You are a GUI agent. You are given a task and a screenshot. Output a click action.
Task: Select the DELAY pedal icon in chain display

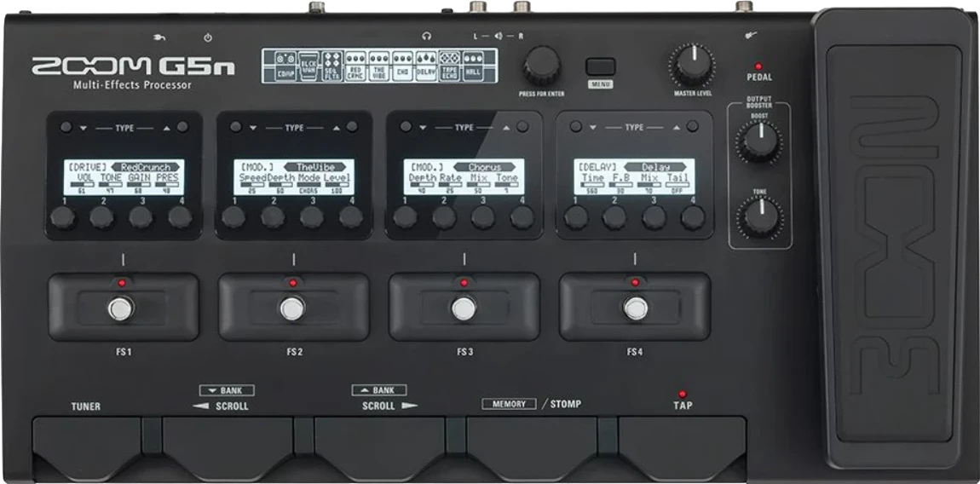(424, 66)
